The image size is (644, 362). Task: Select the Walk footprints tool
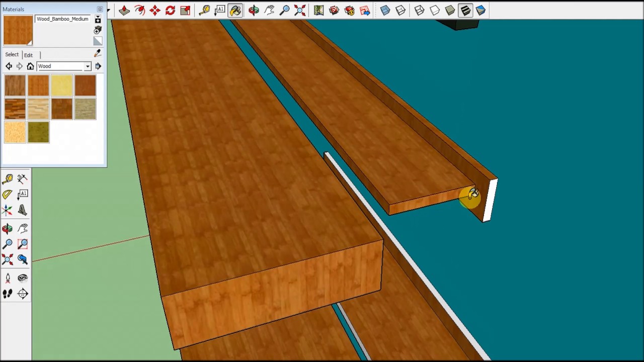pyautogui.click(x=7, y=294)
